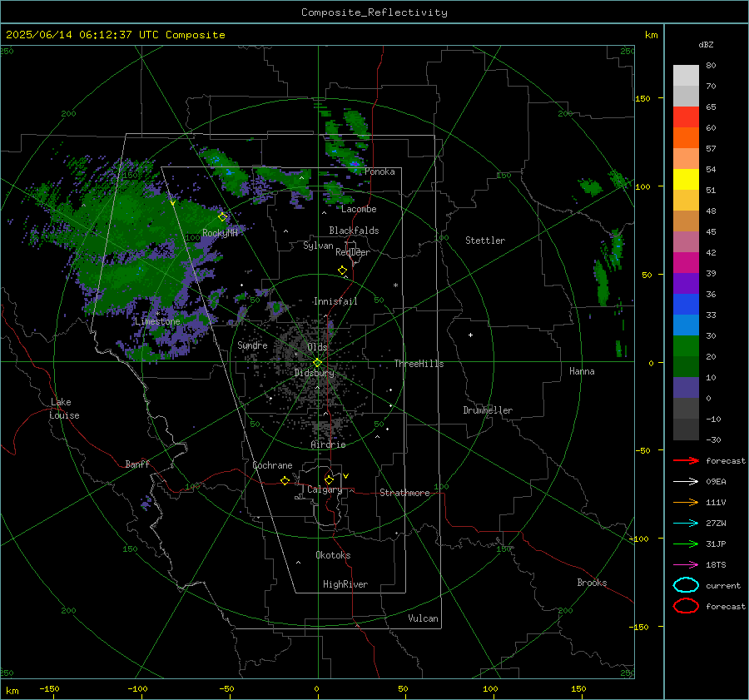Click the red forecast arrow in legend
Viewport: 749px width, 700px height.
pyautogui.click(x=686, y=460)
